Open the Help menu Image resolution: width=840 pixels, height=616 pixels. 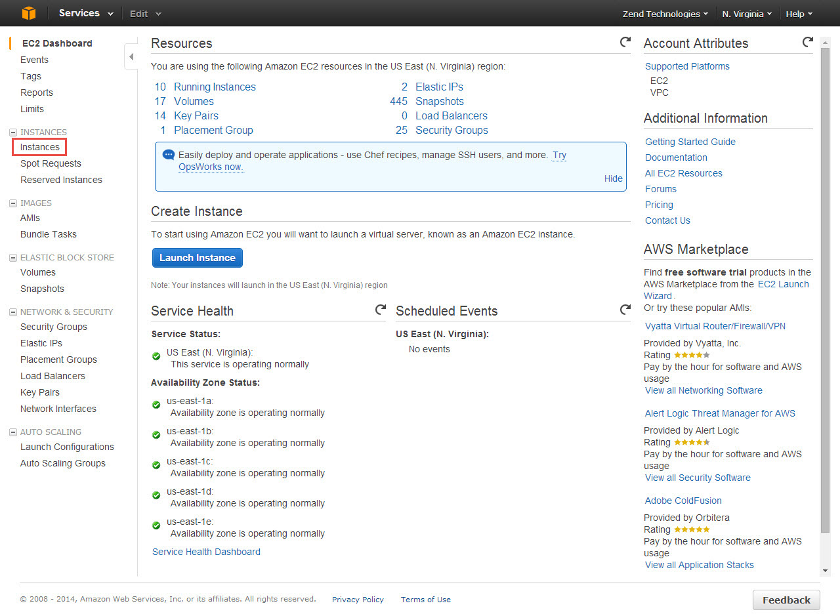tap(799, 14)
